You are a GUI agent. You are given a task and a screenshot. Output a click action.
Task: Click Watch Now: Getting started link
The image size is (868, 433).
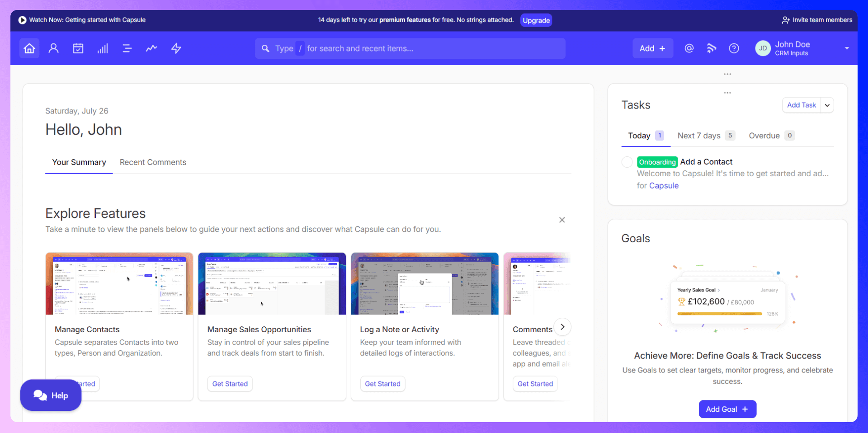pyautogui.click(x=87, y=20)
